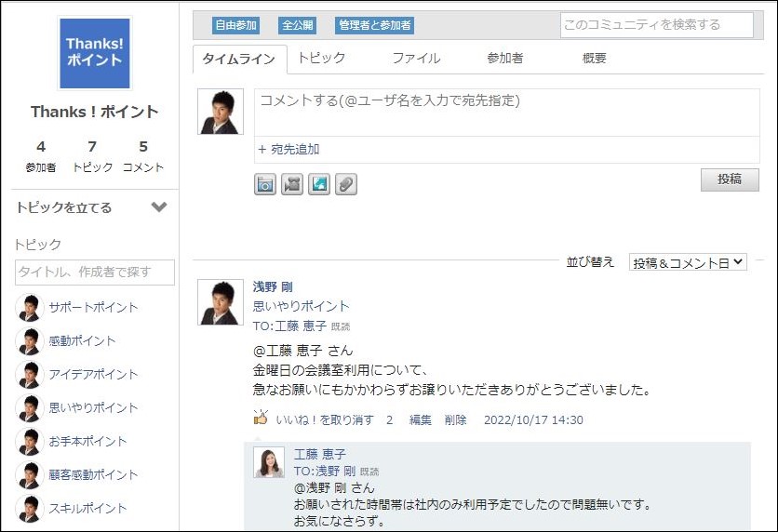Click the TO:浅野 剛 recipient in reply

tap(325, 471)
